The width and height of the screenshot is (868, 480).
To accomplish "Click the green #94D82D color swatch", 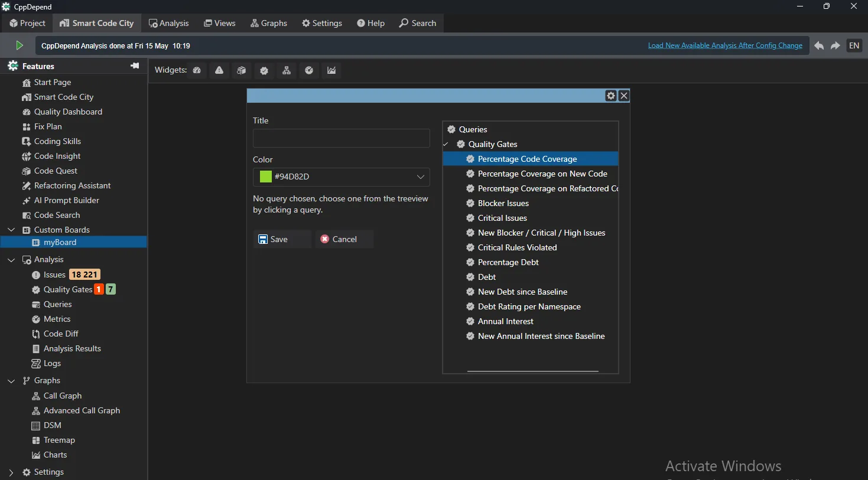I will coord(266,177).
